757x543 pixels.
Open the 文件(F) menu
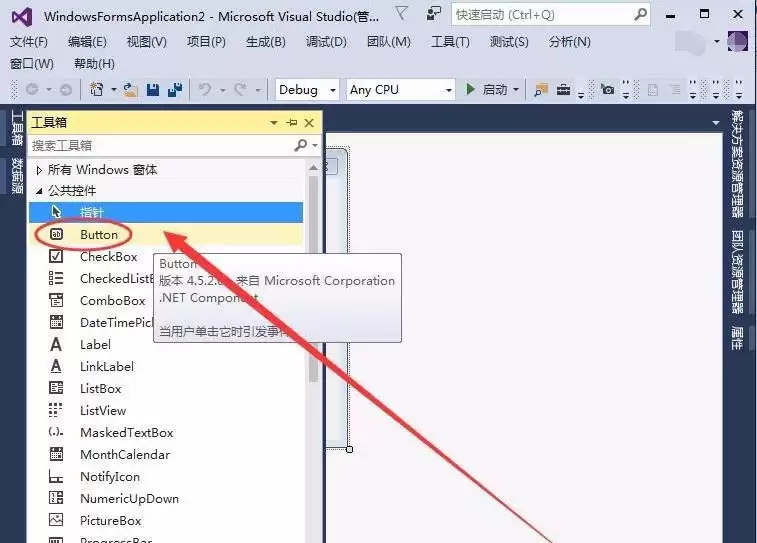point(29,42)
